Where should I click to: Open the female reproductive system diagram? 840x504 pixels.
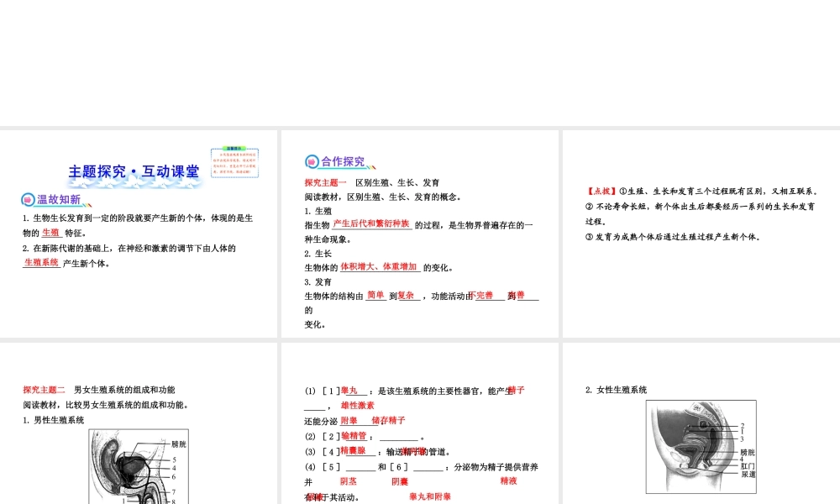(701, 447)
